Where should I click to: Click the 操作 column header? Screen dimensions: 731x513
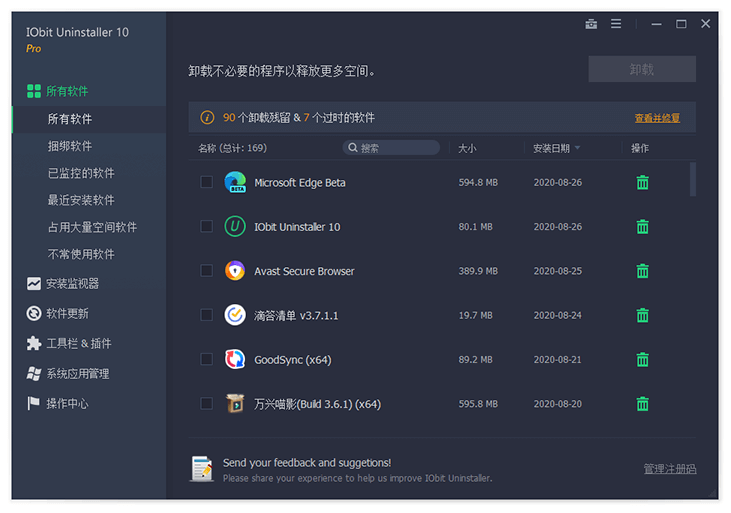coord(640,148)
